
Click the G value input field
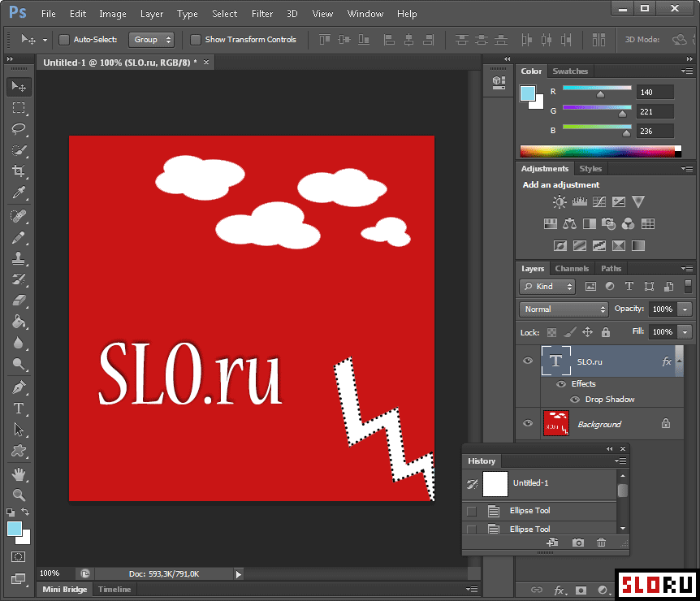point(655,111)
